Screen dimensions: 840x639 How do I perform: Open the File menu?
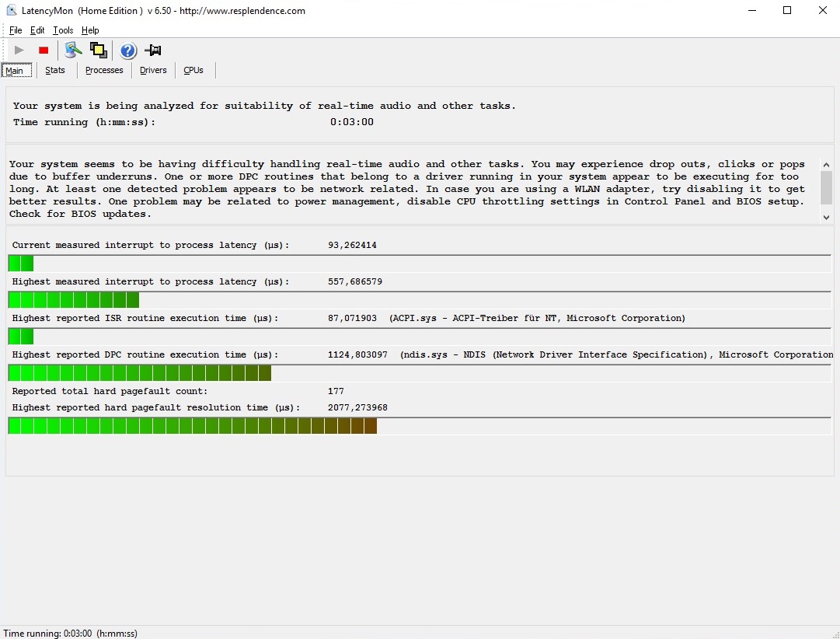pos(16,30)
